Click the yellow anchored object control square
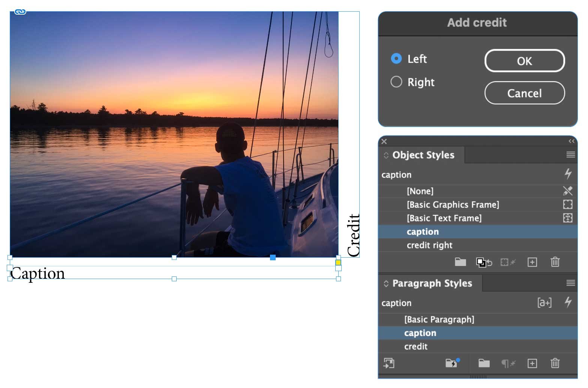The height and width of the screenshot is (388, 588). coord(338,263)
